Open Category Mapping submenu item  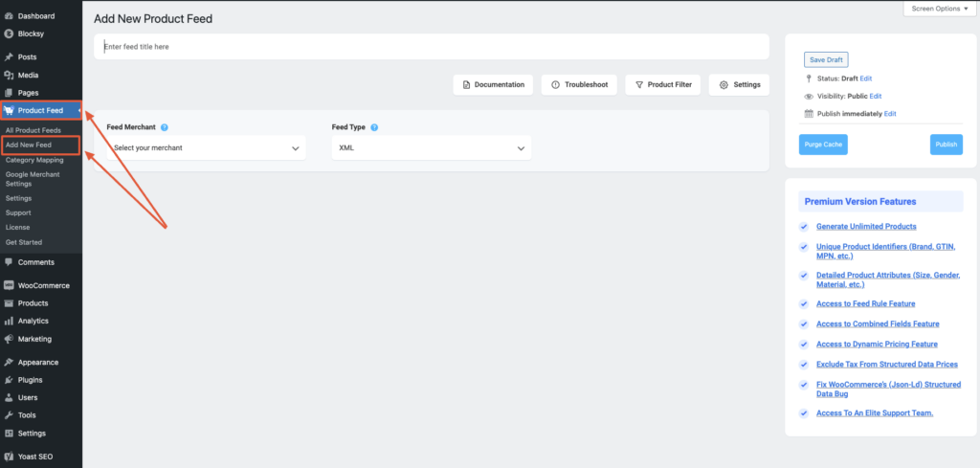(x=34, y=160)
